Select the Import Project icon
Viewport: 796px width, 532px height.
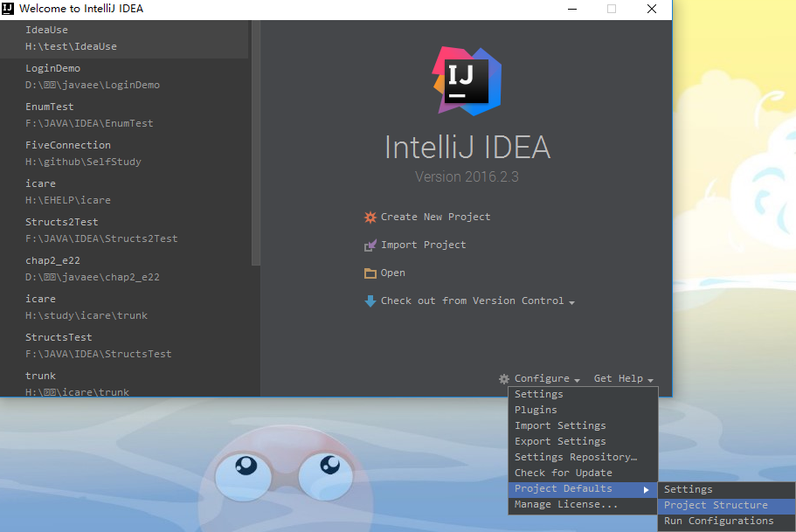click(371, 245)
